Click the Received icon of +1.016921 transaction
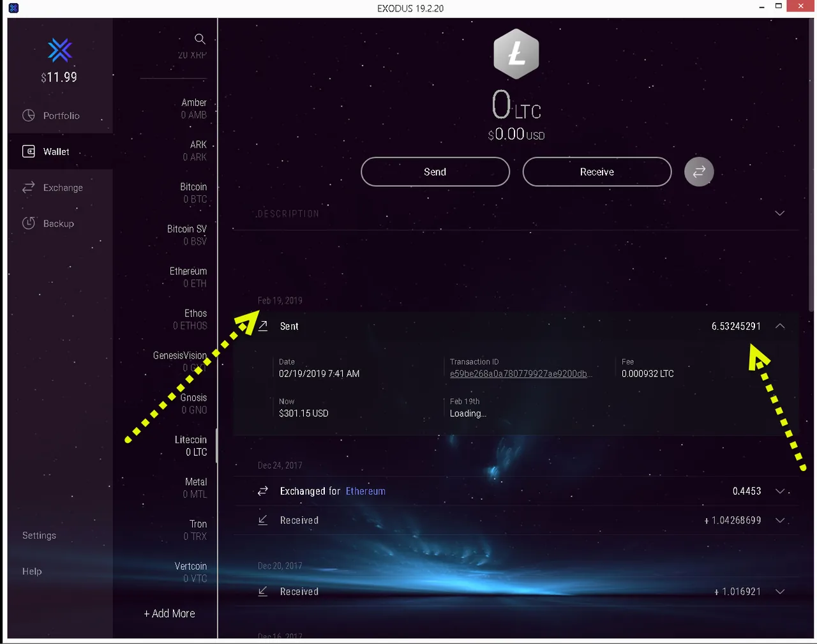This screenshot has height=644, width=817. tap(263, 592)
